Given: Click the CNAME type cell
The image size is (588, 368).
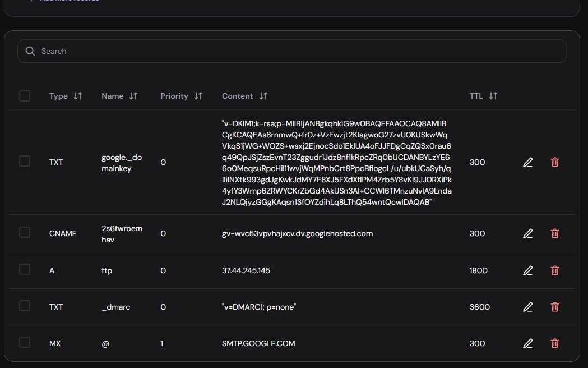Looking at the screenshot, I should [63, 234].
